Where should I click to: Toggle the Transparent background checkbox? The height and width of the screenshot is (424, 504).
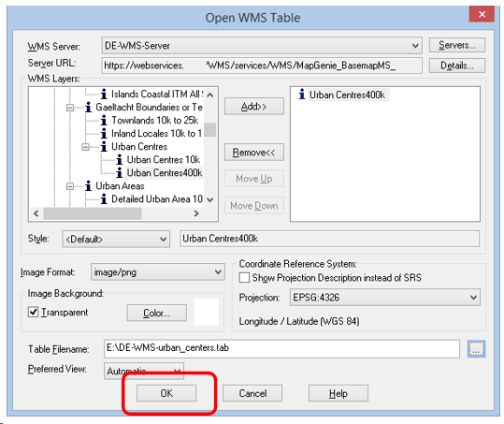33,312
